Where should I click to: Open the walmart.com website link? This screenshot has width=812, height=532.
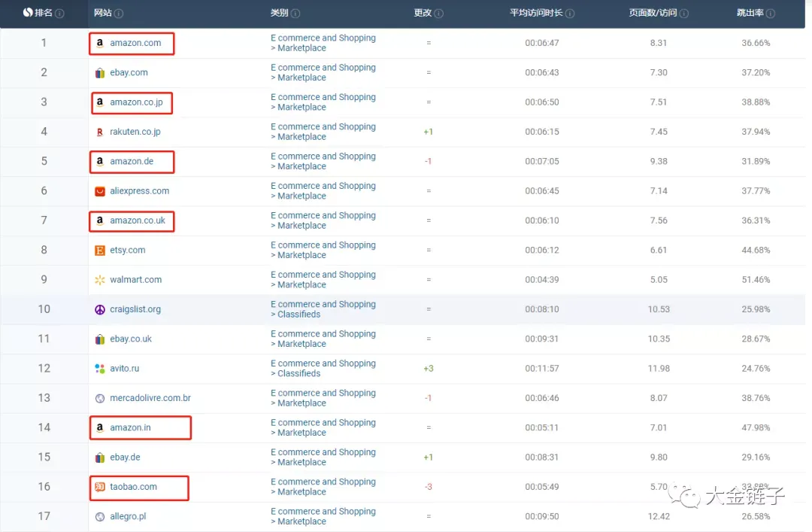coord(135,279)
